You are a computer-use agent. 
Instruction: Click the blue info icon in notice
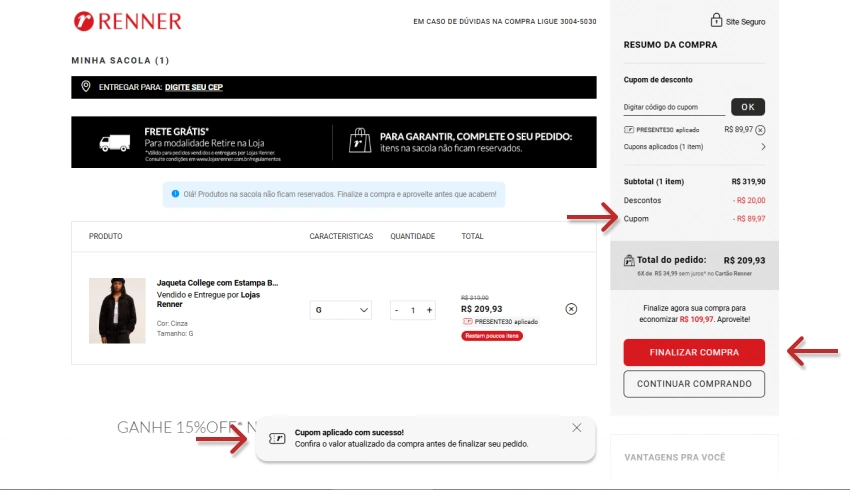pos(175,194)
